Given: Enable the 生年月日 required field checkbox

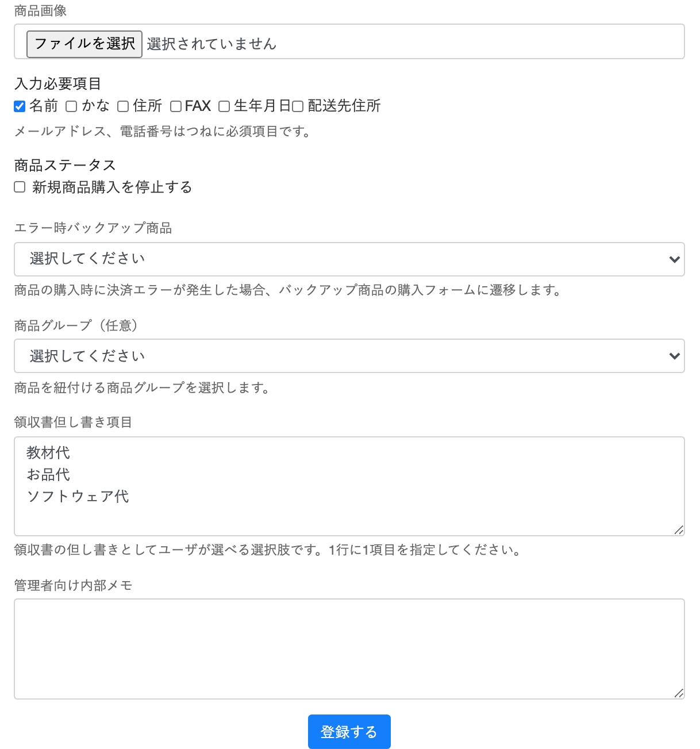Looking at the screenshot, I should click(224, 106).
